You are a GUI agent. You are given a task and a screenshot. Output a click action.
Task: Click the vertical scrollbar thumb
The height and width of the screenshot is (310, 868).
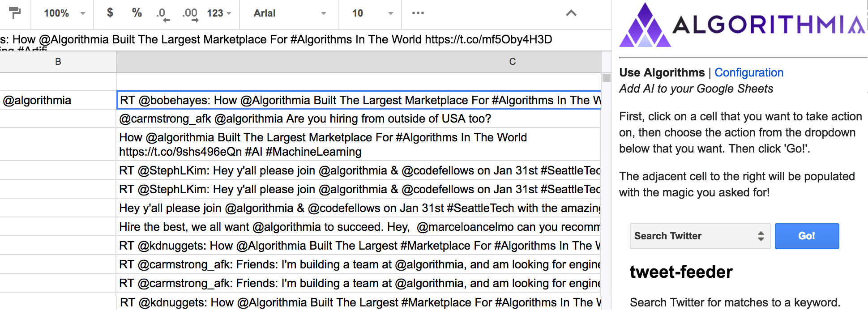[607, 78]
